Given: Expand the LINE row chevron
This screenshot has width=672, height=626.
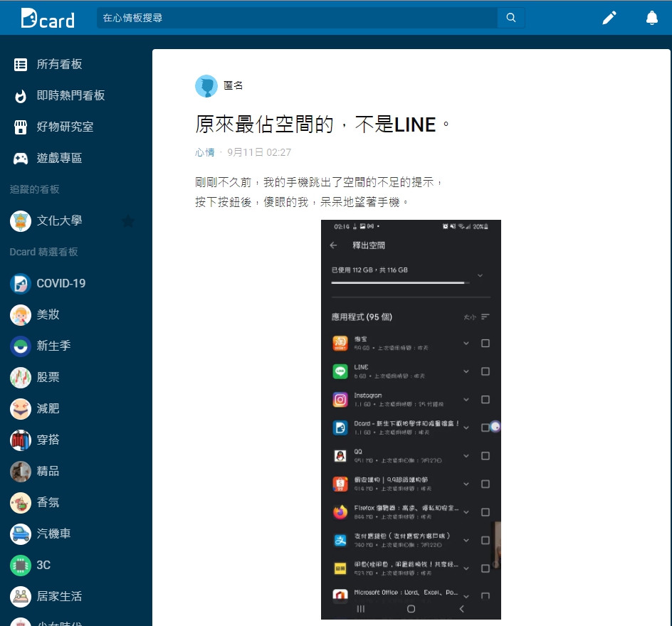Looking at the screenshot, I should click(466, 371).
